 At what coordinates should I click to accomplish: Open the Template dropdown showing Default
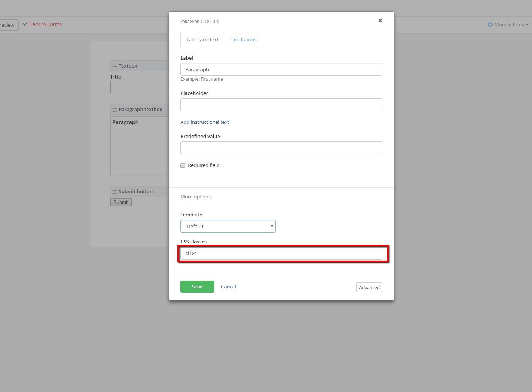pos(228,226)
